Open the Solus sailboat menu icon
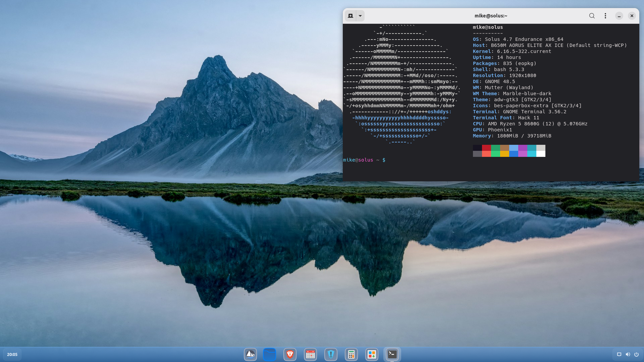Image resolution: width=644 pixels, height=362 pixels. coord(250,354)
